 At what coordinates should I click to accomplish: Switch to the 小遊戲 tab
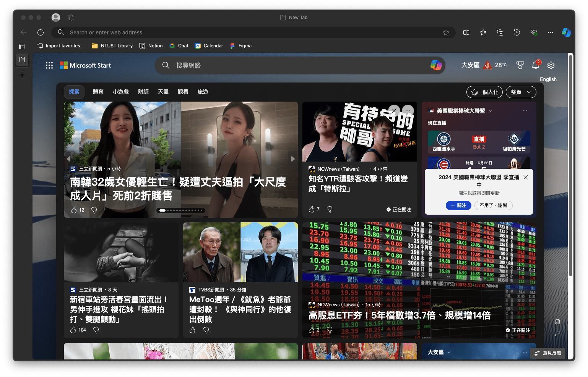pyautogui.click(x=121, y=92)
